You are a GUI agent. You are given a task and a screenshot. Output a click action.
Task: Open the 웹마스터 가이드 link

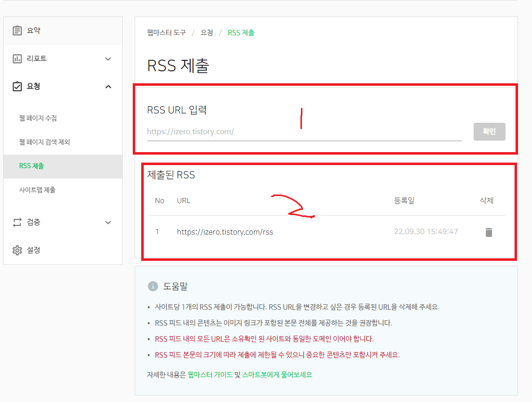pyautogui.click(x=210, y=375)
